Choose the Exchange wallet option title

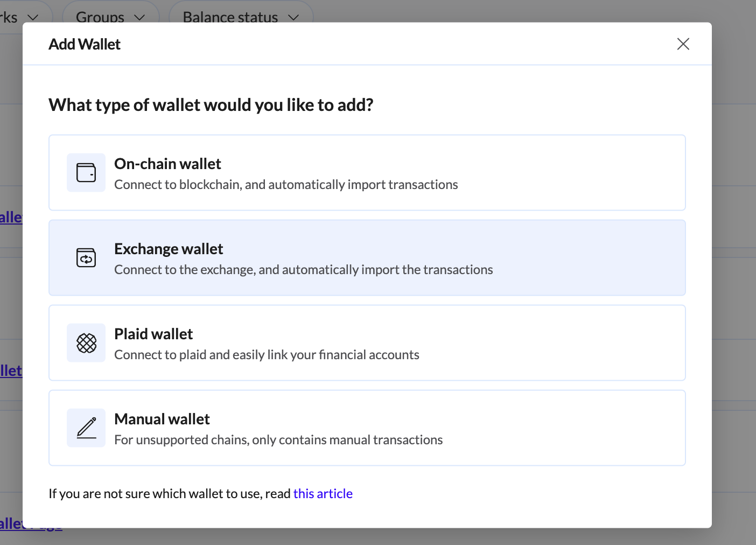pyautogui.click(x=169, y=249)
